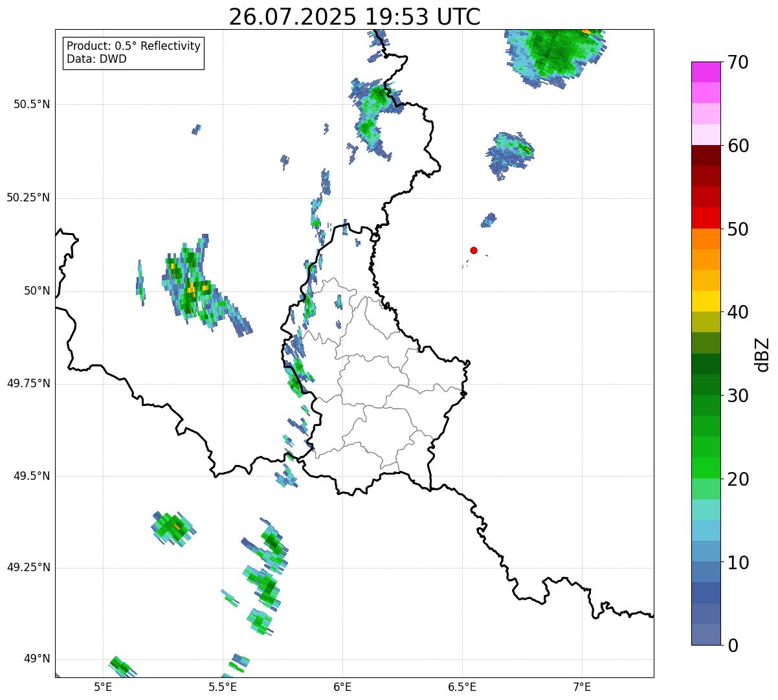Click the 7°E longitude label
The width and height of the screenshot is (778, 700).
click(582, 687)
